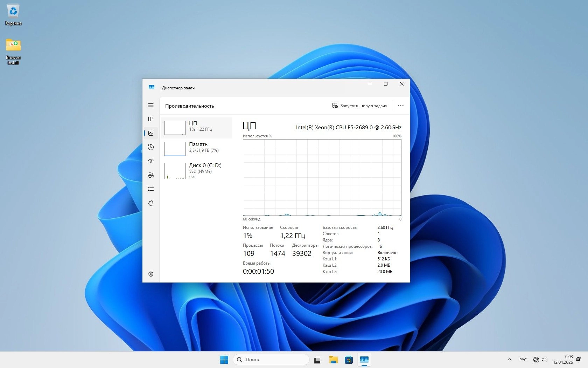
Task: Open the Startup apps page icon
Action: click(x=151, y=161)
